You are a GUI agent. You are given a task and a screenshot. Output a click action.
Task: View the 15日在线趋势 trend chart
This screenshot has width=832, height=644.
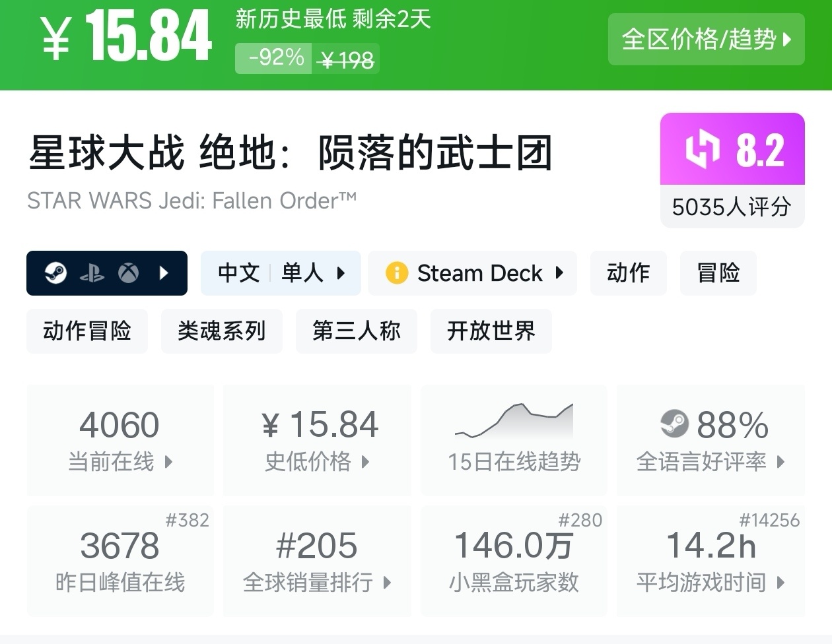coord(514,440)
